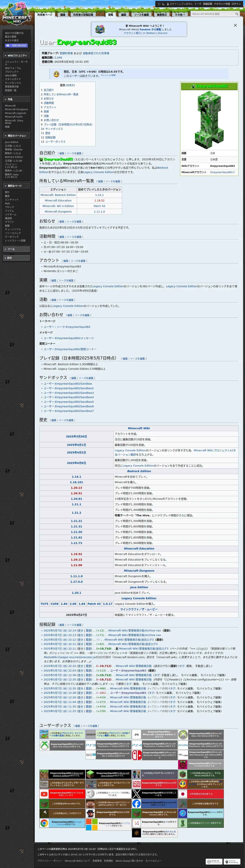Click the creeper skin render thumbnail
This screenshot has height=868, width=245.
coord(209,120)
